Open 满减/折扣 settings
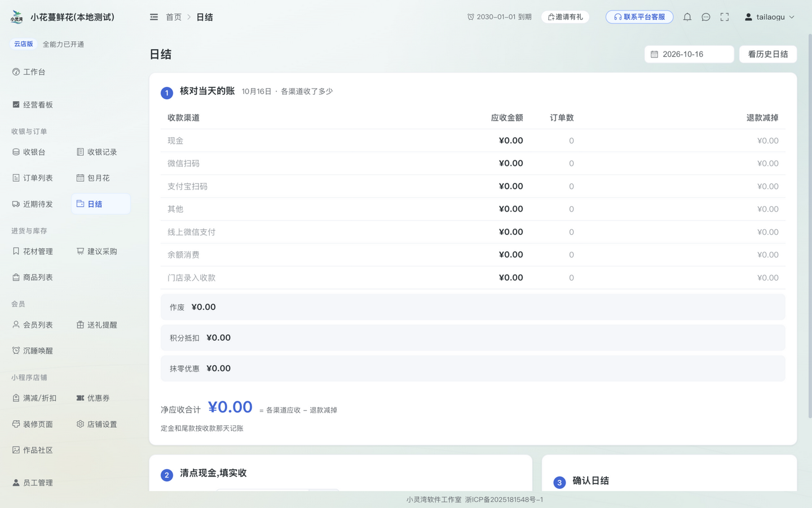Image resolution: width=812 pixels, height=508 pixels. [x=34, y=398]
